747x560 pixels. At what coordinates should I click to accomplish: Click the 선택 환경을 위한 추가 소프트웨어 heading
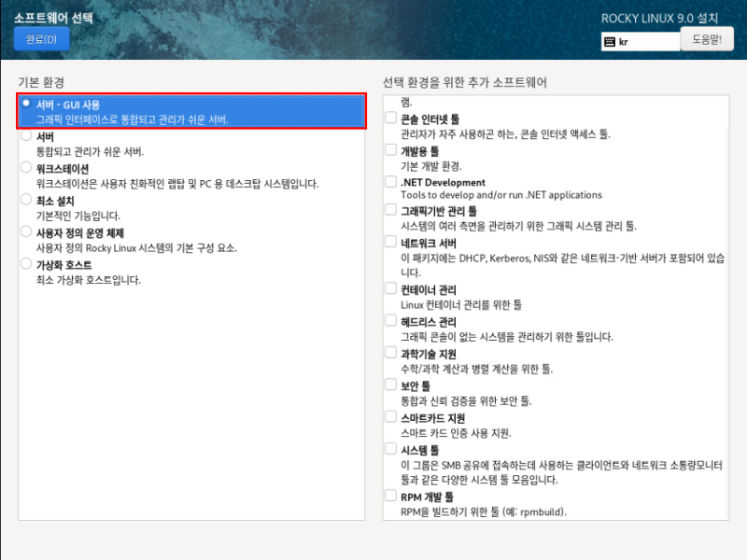[x=465, y=82]
